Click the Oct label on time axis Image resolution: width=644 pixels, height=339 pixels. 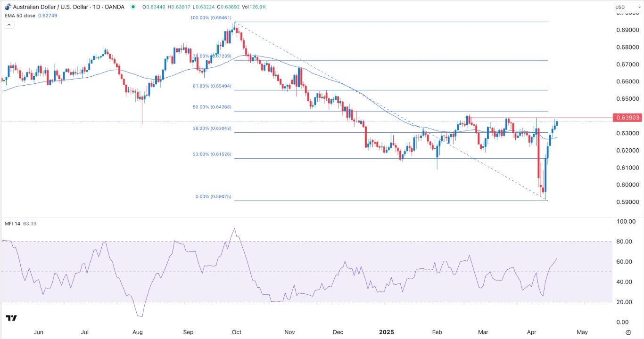(237, 332)
